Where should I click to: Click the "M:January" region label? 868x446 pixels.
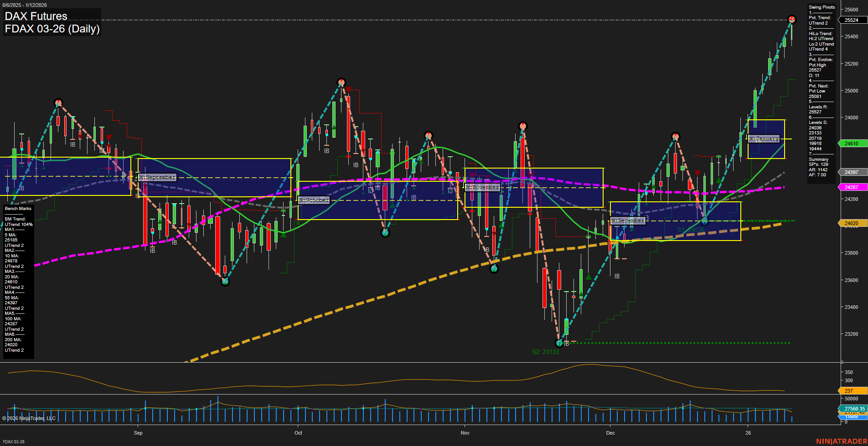(x=764, y=138)
